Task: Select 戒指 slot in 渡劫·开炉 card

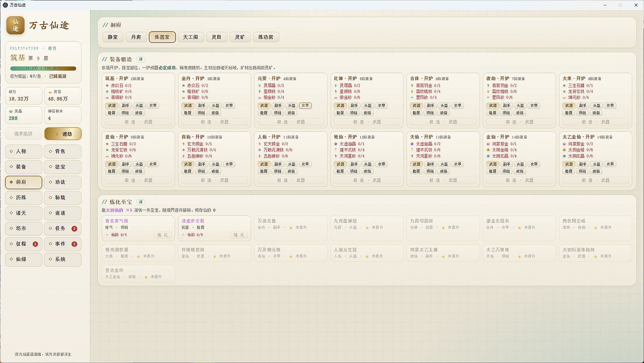Action: 520,113
